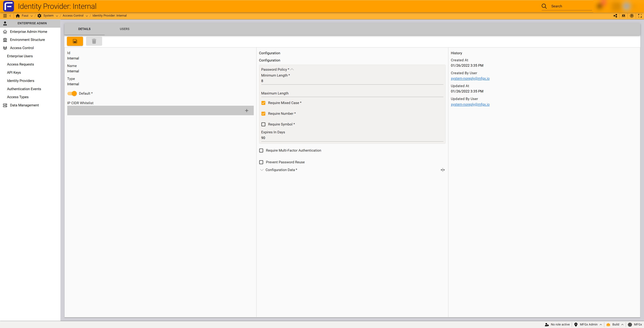Click the trash delete button
Screen dimensions: 644x328
(94, 41)
